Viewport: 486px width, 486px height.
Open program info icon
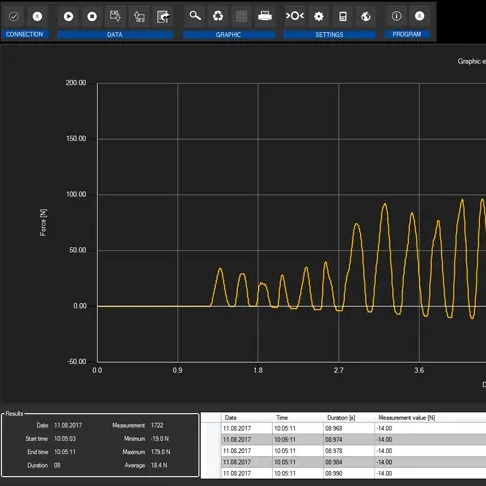point(396,16)
